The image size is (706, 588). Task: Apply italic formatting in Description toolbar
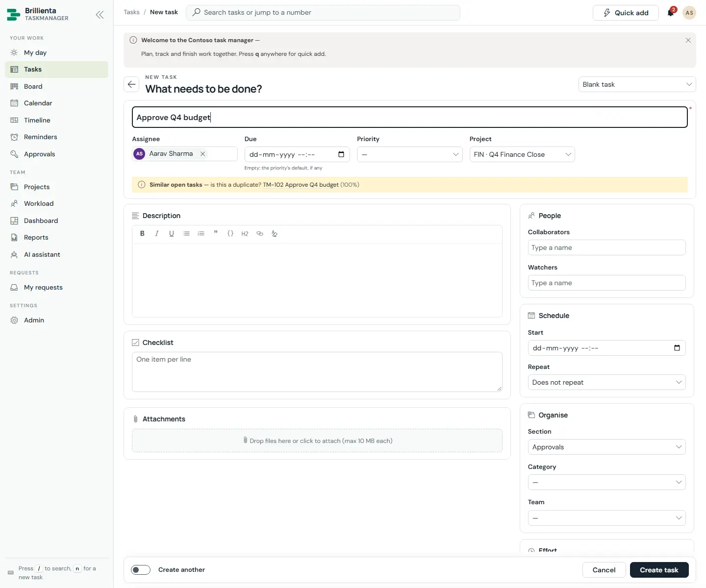tap(157, 234)
